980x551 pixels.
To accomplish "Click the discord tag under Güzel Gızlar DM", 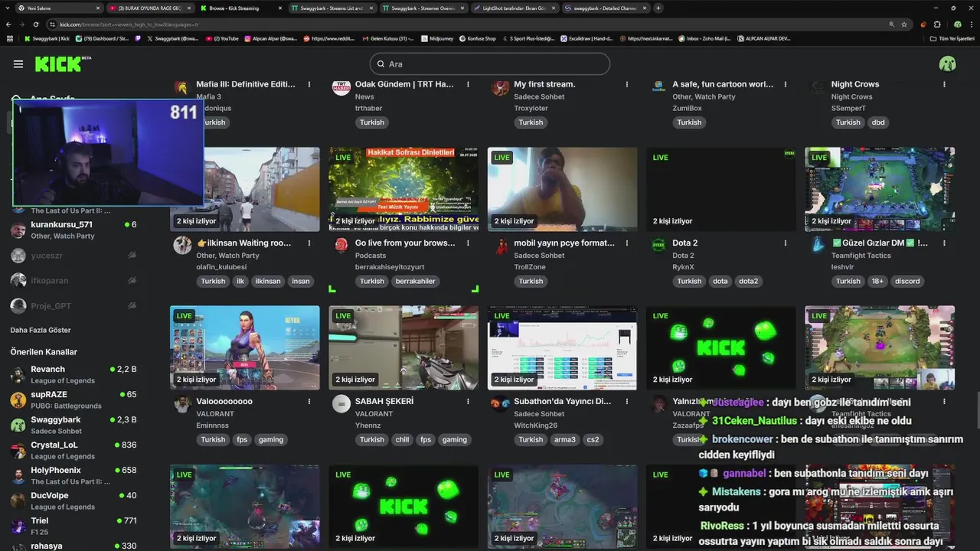I will point(907,281).
